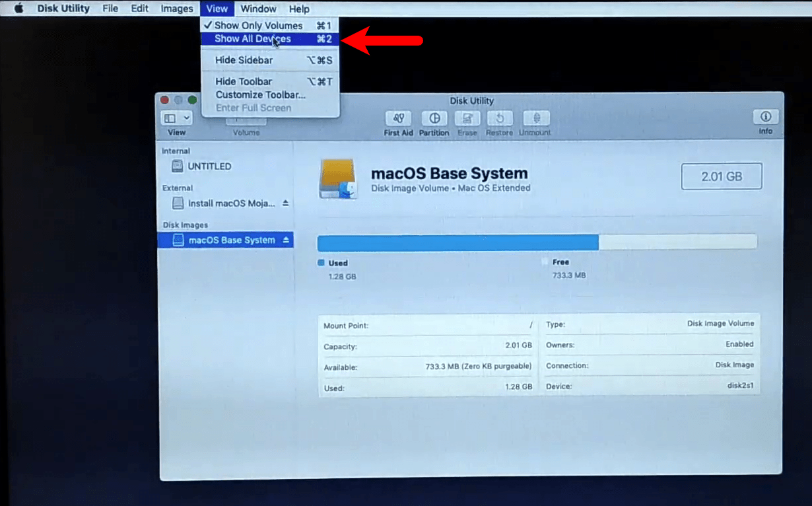Click the macOS Base System heading

click(x=450, y=174)
